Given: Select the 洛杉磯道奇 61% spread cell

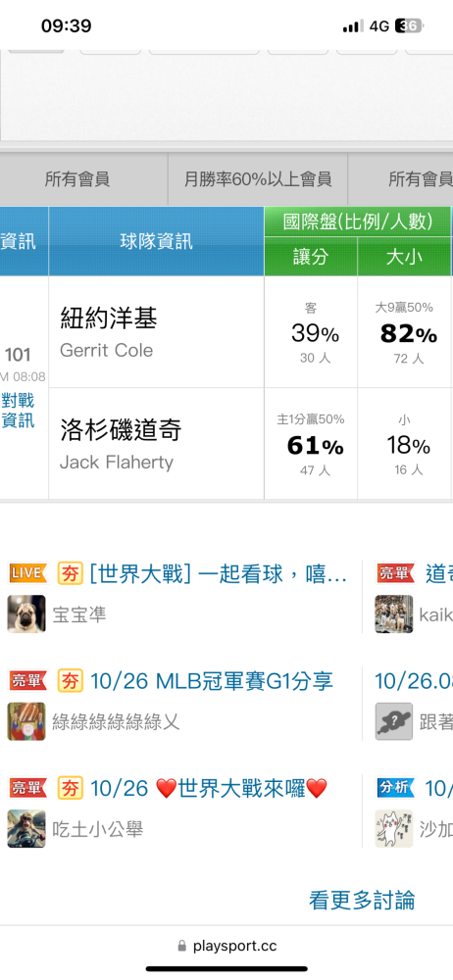Looking at the screenshot, I should click(311, 444).
